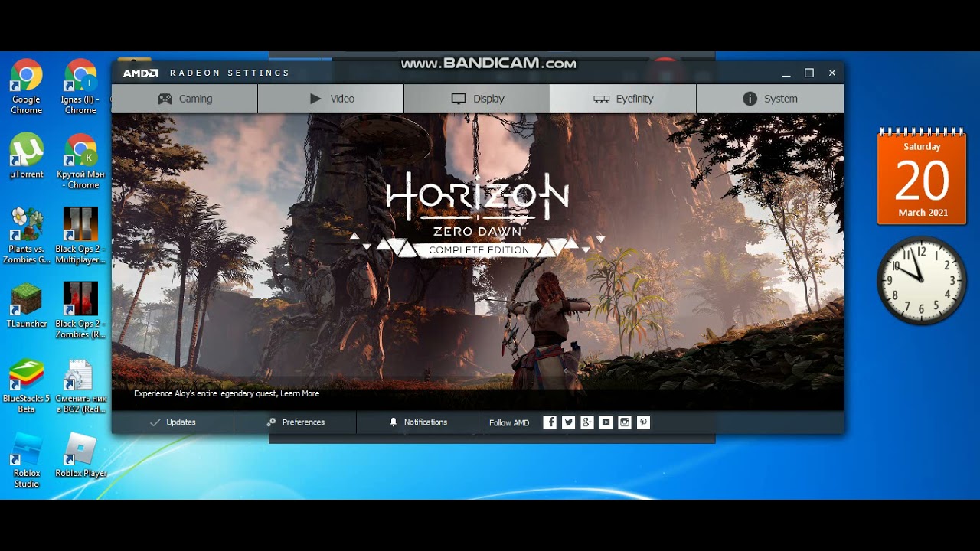The width and height of the screenshot is (980, 551).
Task: Click the info icon on System tab
Action: point(750,99)
